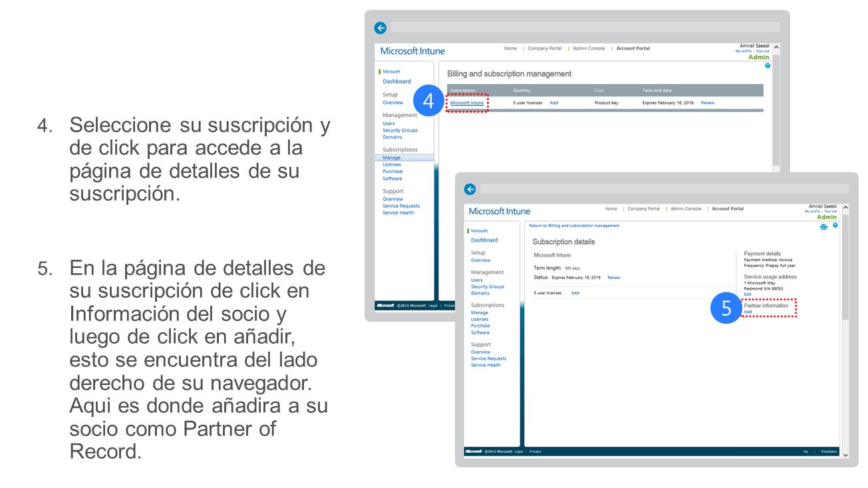Click the scroll-up arrow in the Billing window
The image size is (868, 488).
click(776, 48)
